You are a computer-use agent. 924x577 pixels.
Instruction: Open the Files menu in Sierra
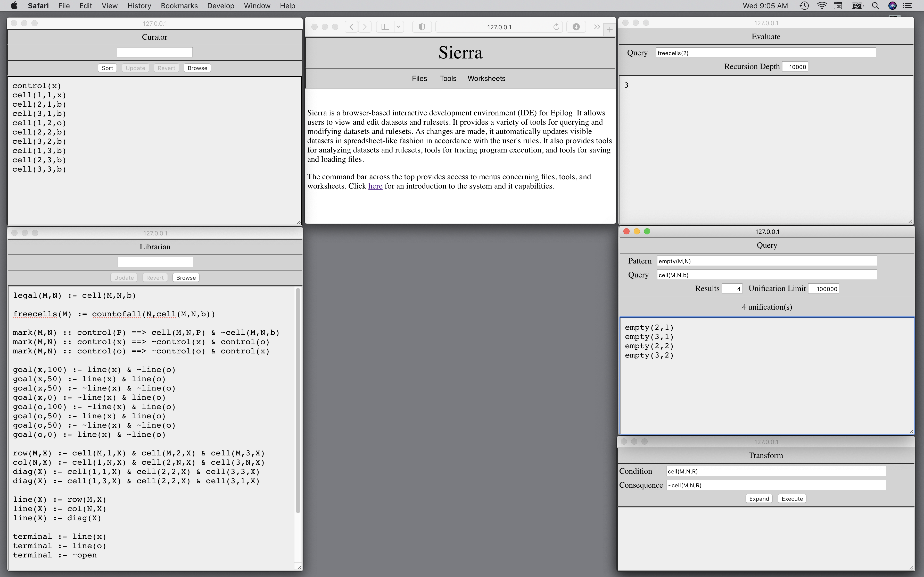[x=419, y=78]
